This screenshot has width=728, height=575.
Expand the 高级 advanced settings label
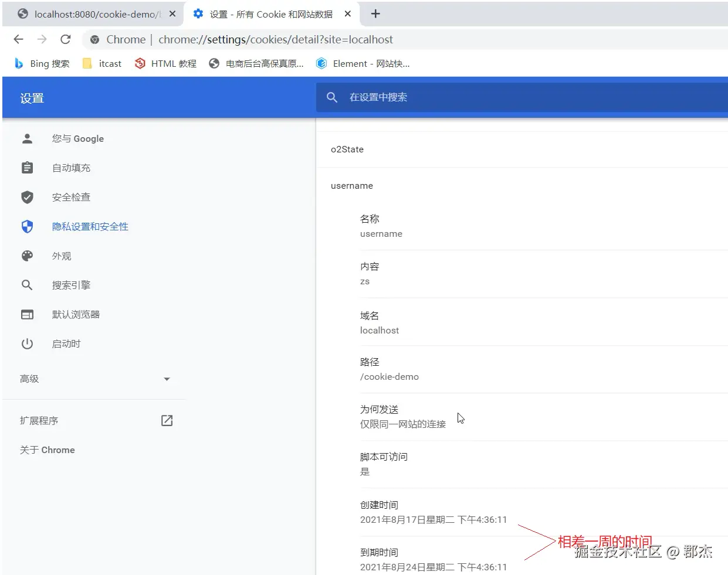(29, 379)
